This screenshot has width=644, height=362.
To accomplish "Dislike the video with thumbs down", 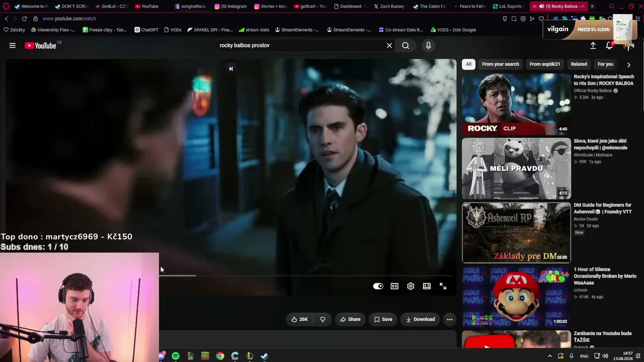I will [323, 319].
